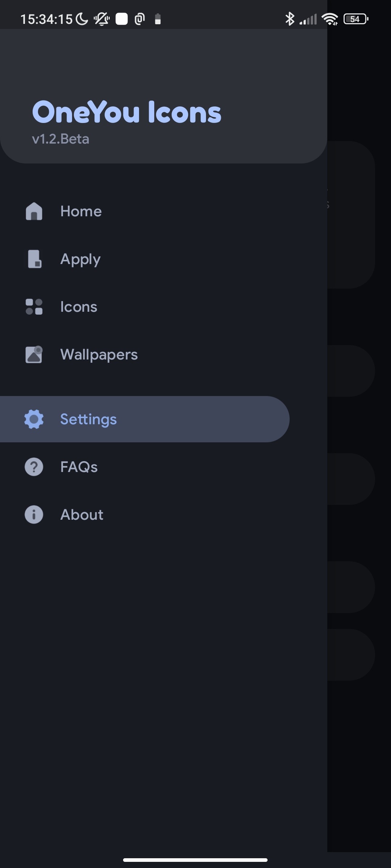Tap the Bluetooth status bar icon
This screenshot has width=391, height=868.
pyautogui.click(x=290, y=19)
